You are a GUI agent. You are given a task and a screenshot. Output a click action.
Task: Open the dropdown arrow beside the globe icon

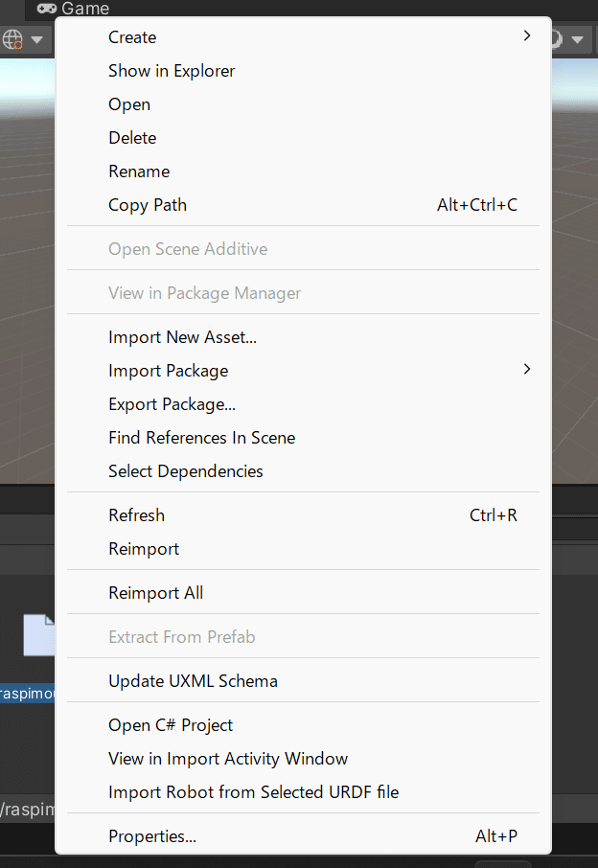click(x=37, y=40)
